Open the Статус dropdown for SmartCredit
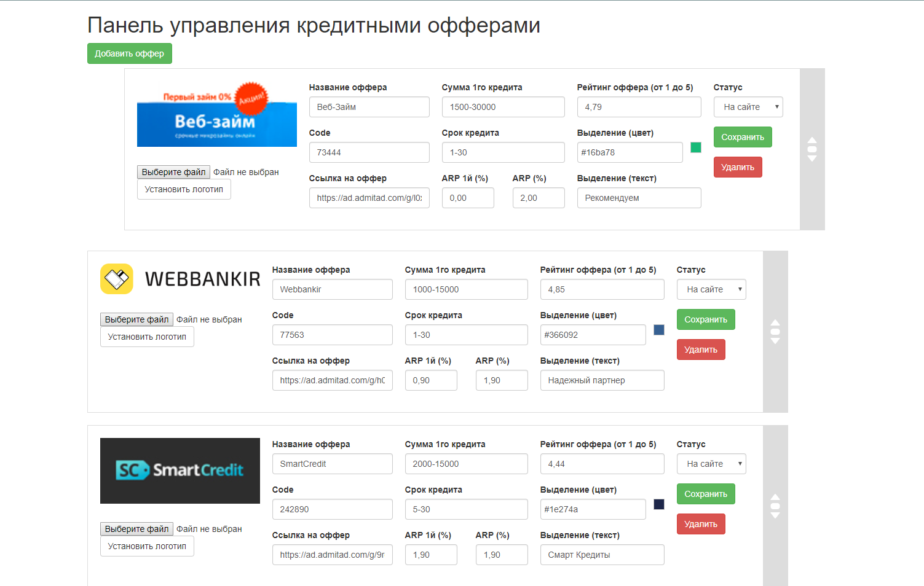The width and height of the screenshot is (924, 586). click(x=711, y=463)
